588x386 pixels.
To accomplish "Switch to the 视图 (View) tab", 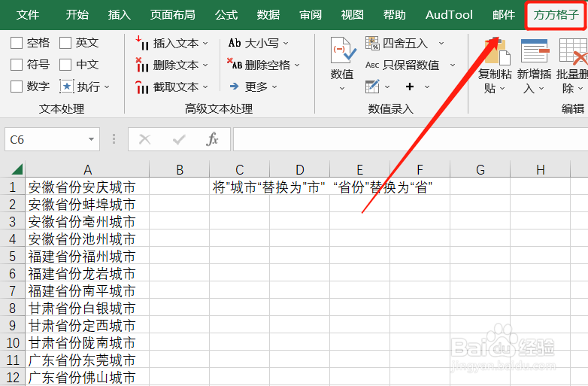I will coord(353,14).
